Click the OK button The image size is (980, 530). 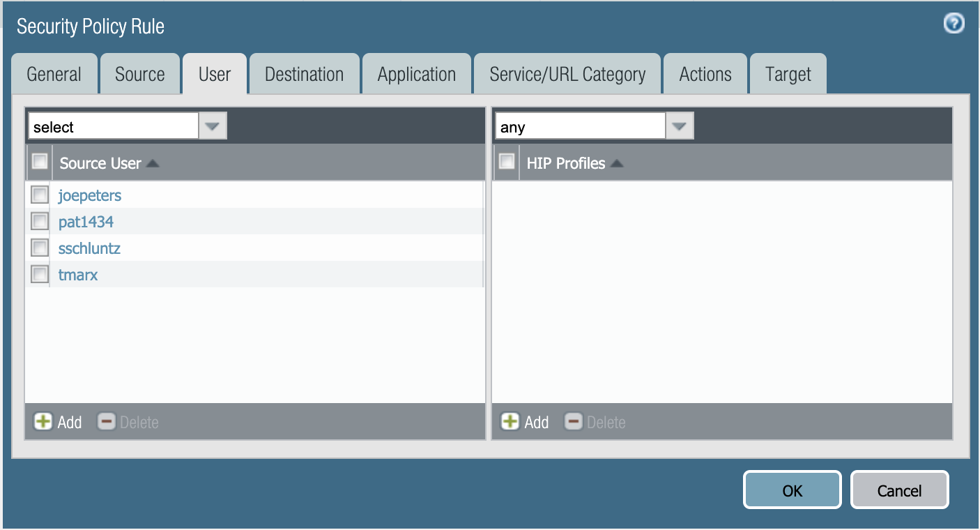tap(792, 490)
